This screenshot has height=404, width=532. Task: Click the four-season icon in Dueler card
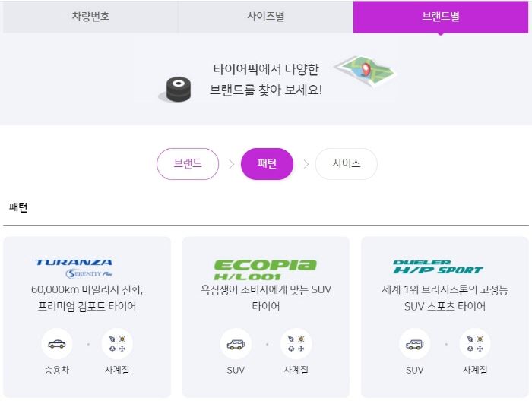(x=475, y=344)
